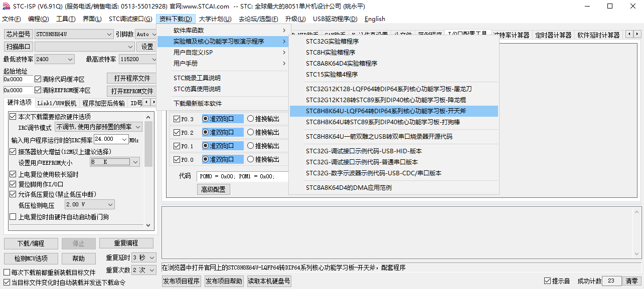The height and width of the screenshot is (289, 644).
Task: Click 打开EEPROM文件 button
Action: [x=132, y=91]
